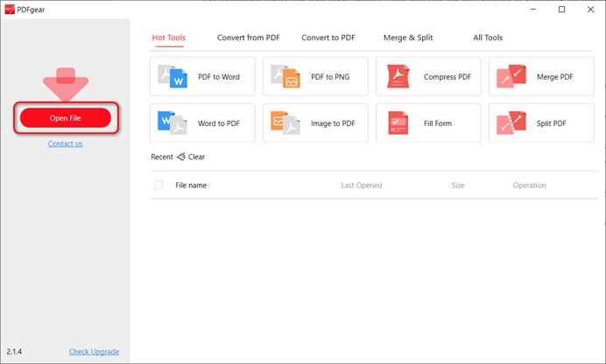Choose the Fill Form label

[438, 123]
